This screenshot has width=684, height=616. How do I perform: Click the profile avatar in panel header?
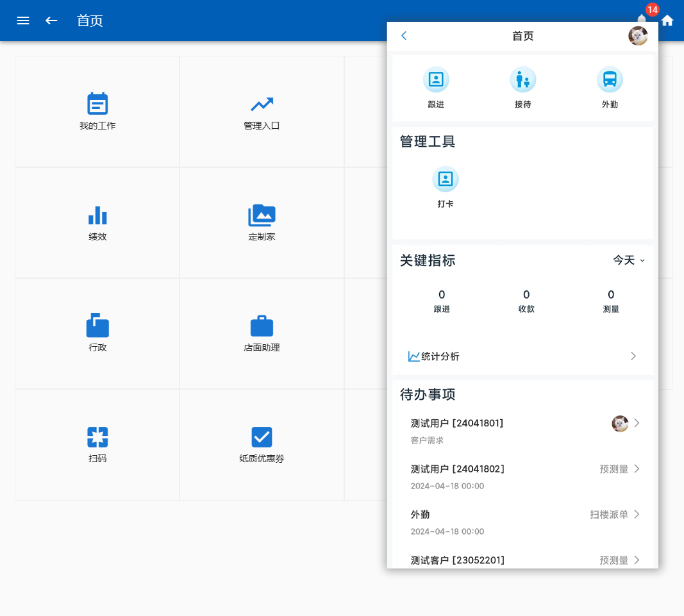coord(637,36)
